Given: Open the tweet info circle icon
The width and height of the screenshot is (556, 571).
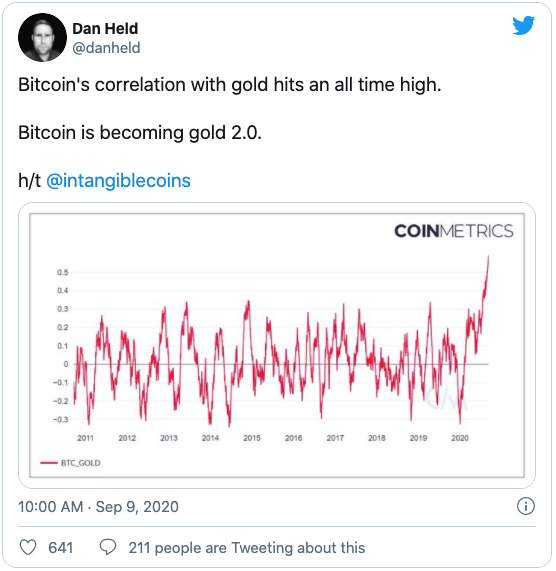Looking at the screenshot, I should click(526, 506).
